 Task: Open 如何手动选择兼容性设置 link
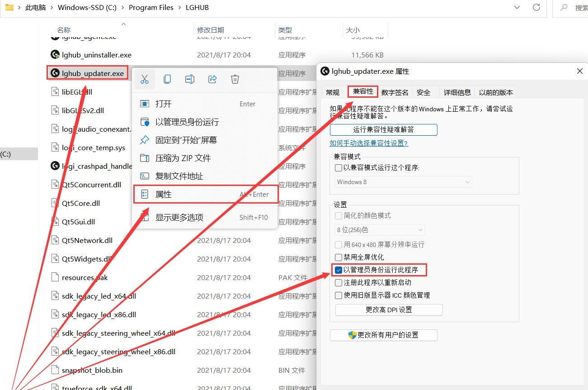(x=369, y=143)
